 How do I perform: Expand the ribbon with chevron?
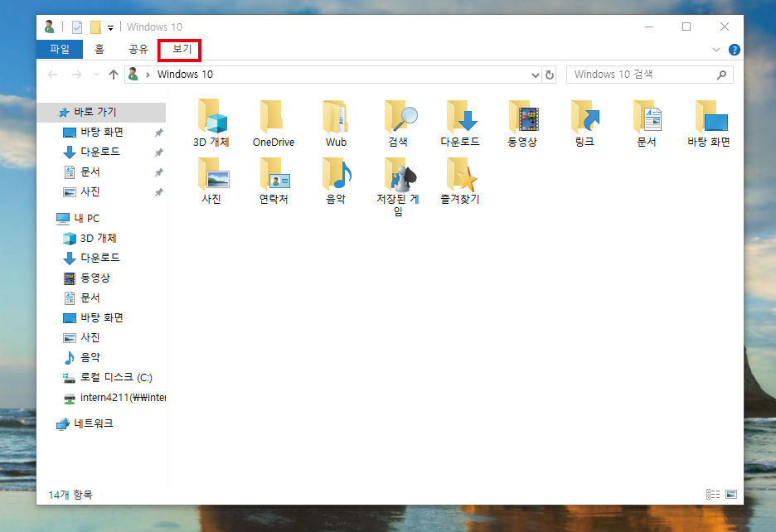coord(716,50)
